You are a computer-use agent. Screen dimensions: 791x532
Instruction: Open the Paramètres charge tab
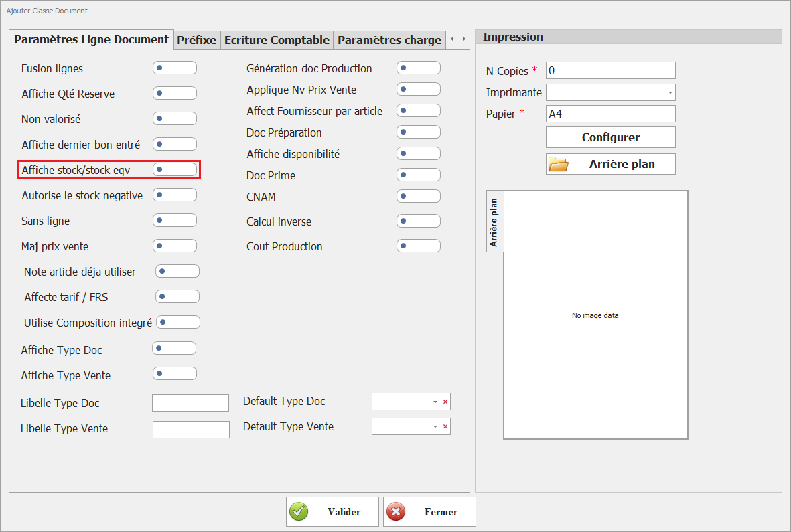click(x=389, y=39)
